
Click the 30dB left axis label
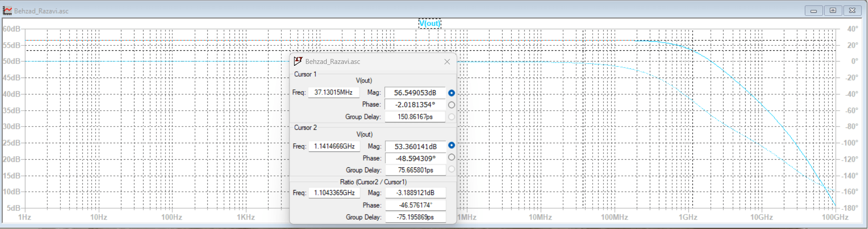coord(11,127)
